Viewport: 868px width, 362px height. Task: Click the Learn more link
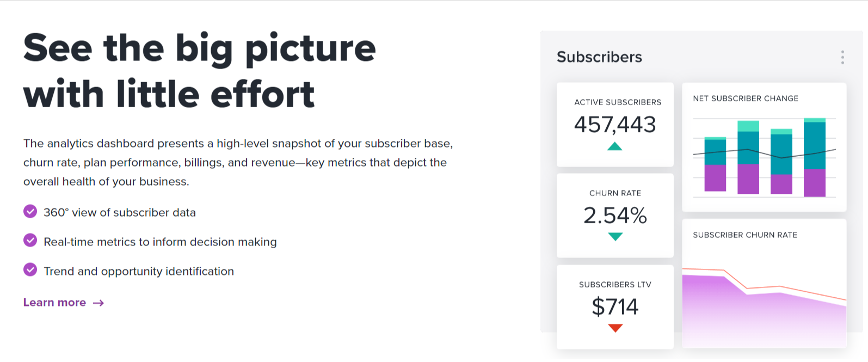[x=54, y=302]
